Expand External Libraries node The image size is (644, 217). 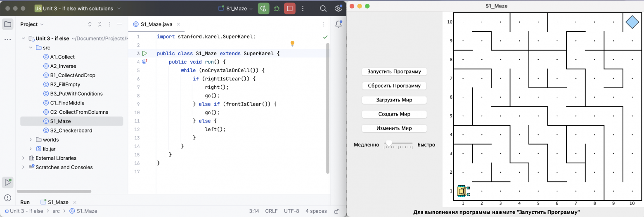(23, 158)
